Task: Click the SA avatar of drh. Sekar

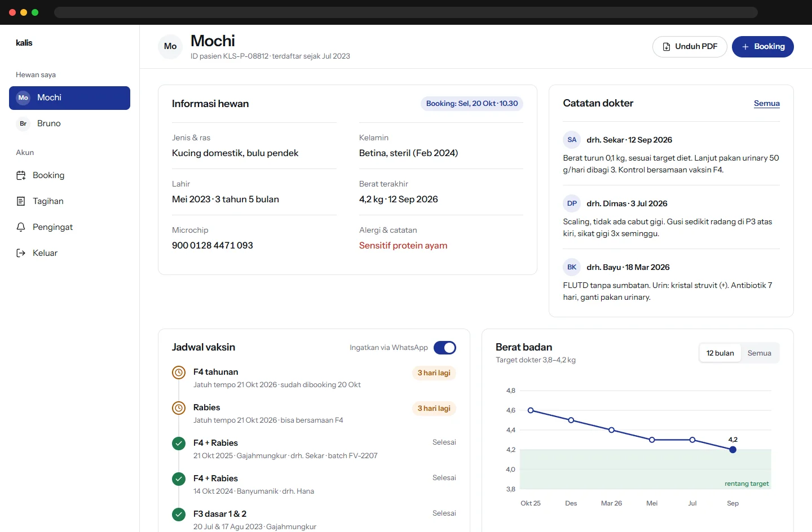Action: point(572,140)
